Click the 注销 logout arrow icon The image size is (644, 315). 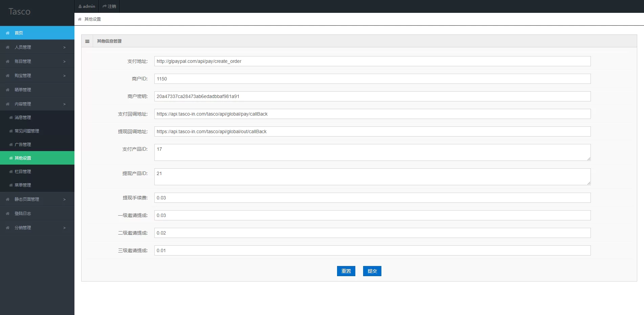105,6
